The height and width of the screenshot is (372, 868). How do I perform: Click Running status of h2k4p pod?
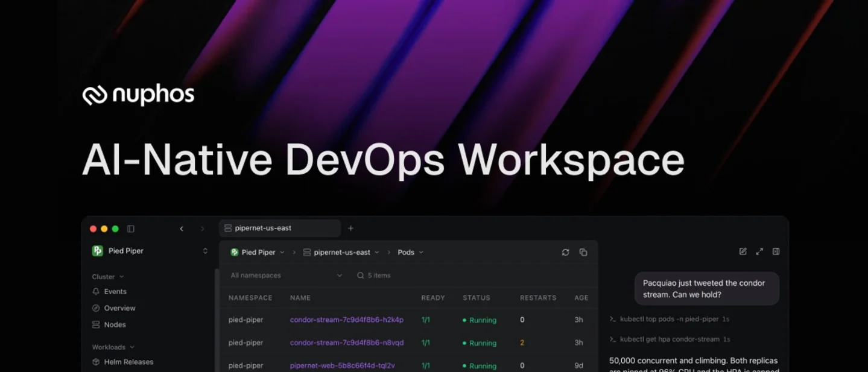(480, 320)
